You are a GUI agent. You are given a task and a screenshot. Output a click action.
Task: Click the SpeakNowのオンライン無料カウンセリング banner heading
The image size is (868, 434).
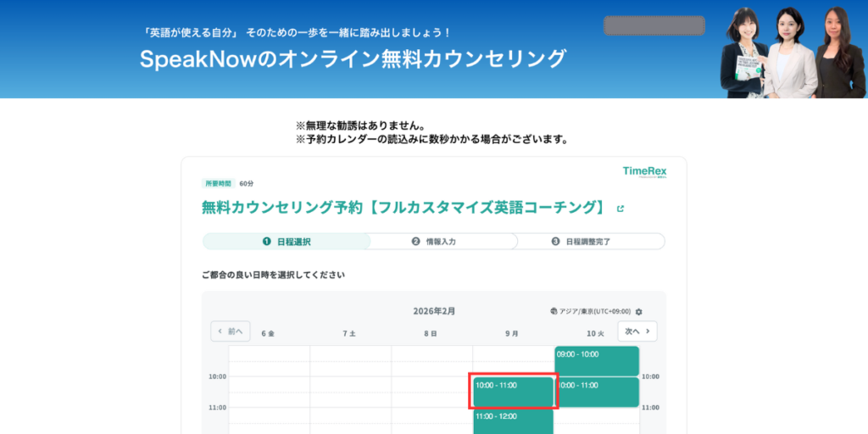click(x=353, y=58)
